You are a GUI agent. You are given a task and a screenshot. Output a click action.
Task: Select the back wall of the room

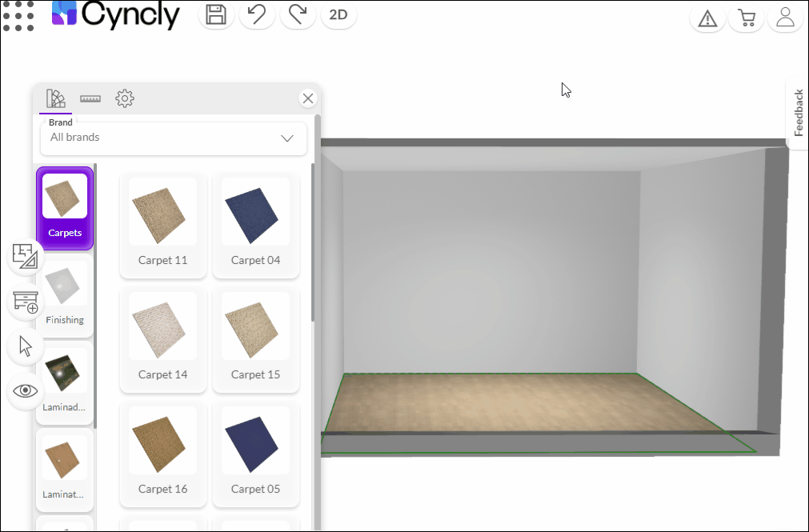[x=491, y=271]
